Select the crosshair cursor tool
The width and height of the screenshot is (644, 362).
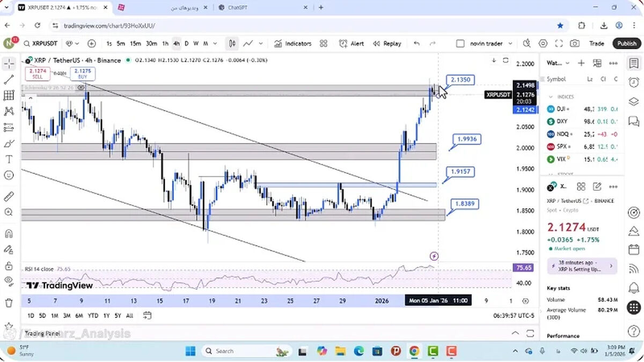(x=9, y=64)
